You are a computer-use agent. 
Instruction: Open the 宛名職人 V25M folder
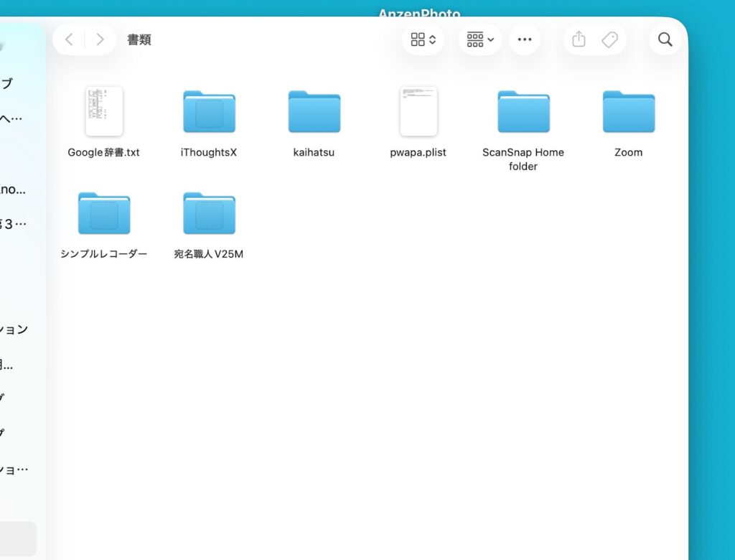(208, 212)
